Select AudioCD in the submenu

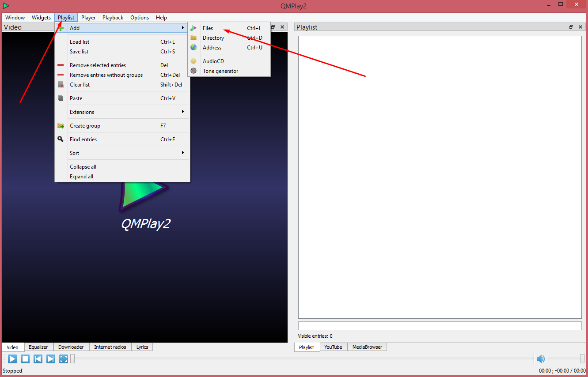[229, 61]
